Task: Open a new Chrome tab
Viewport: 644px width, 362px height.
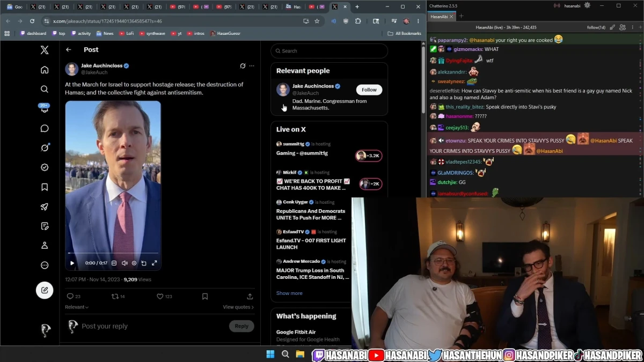Action: (357, 6)
